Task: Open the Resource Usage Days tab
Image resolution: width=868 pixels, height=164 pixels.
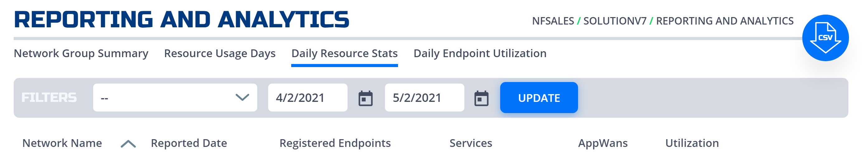Action: (x=220, y=53)
